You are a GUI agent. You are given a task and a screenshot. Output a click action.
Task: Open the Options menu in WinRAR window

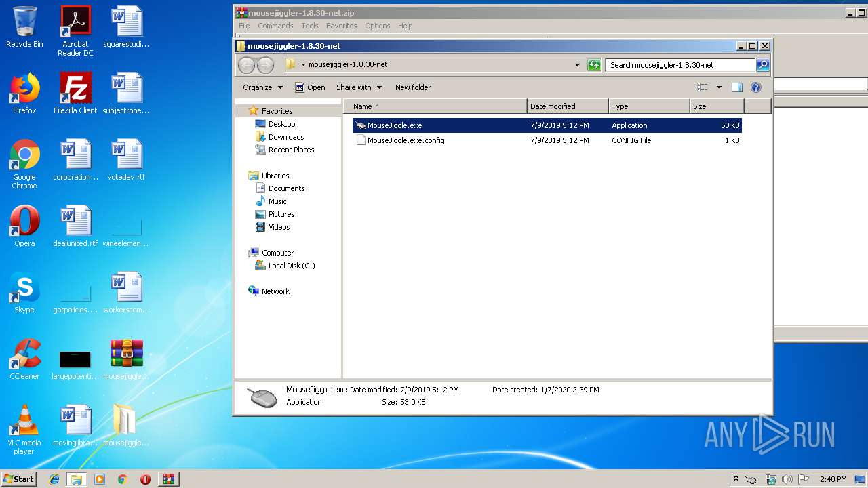377,26
